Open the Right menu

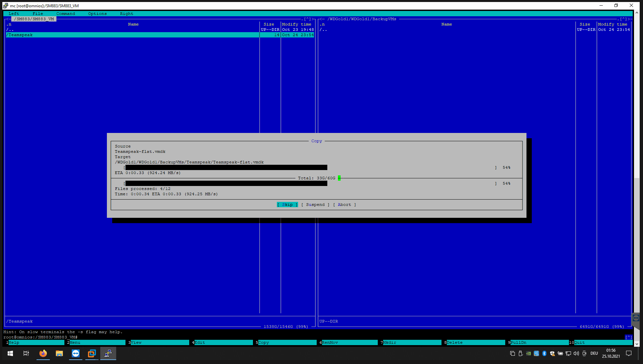coord(127,14)
